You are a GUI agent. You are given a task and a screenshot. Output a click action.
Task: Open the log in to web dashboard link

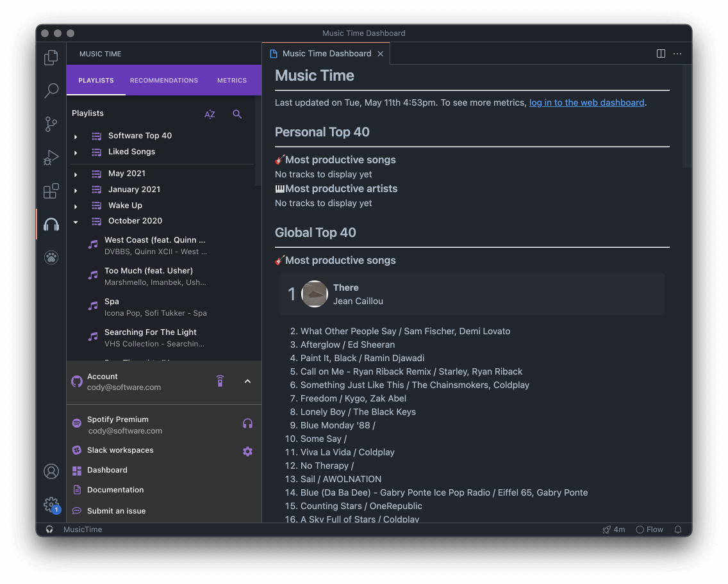click(586, 102)
